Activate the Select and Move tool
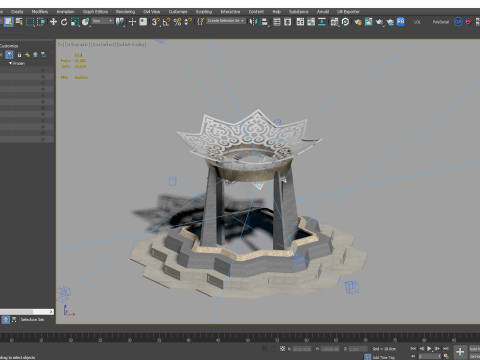This screenshot has height=360, width=480. point(53,22)
